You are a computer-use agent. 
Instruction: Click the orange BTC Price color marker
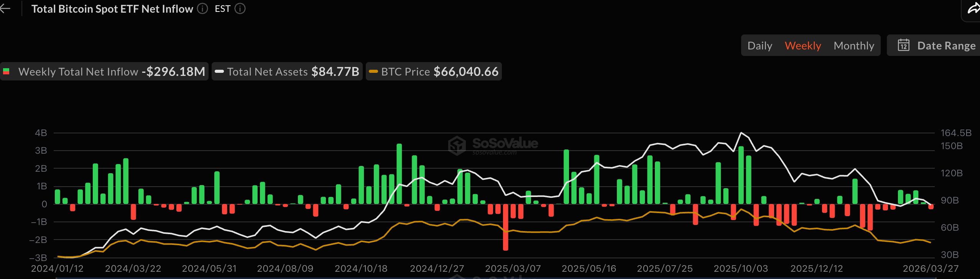click(373, 72)
